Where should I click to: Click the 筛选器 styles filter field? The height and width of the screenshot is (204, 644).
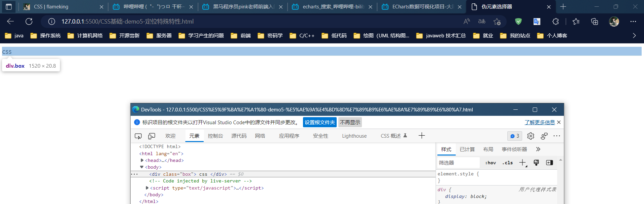[x=458, y=163]
